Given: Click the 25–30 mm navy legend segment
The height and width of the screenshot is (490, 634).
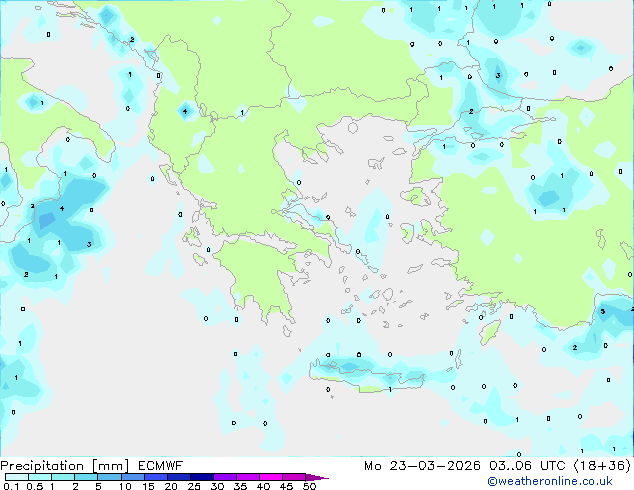Looking at the screenshot, I should coord(201,477).
